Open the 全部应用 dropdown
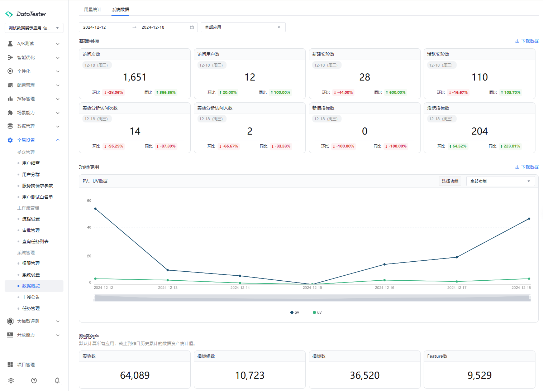This screenshot has width=543, height=392. (243, 27)
